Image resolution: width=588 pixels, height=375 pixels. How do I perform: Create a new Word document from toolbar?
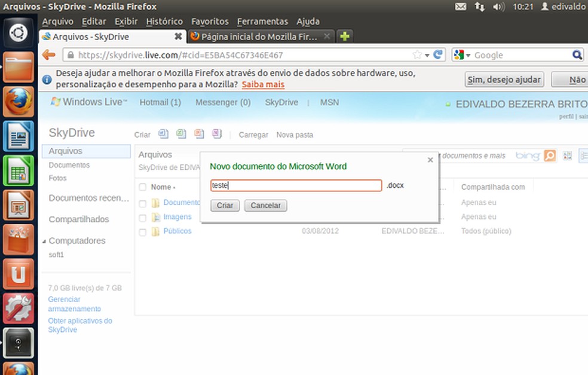[163, 134]
